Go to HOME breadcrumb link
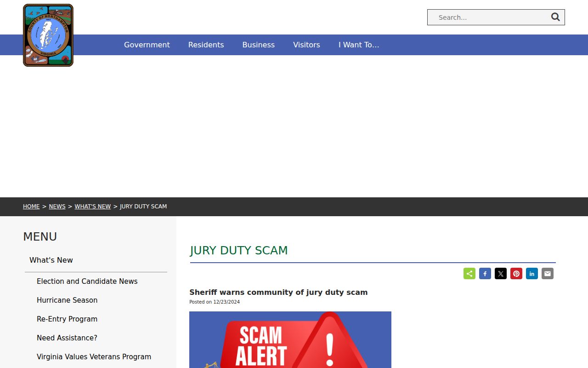This screenshot has width=588, height=368. [x=31, y=207]
